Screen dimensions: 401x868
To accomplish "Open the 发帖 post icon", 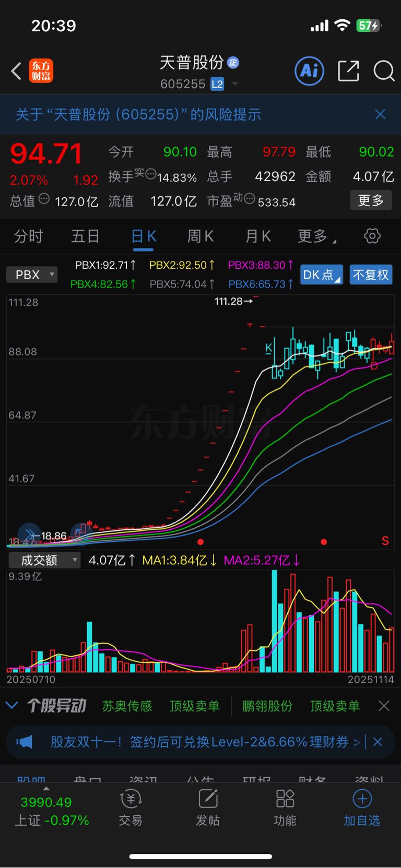I will point(208,808).
